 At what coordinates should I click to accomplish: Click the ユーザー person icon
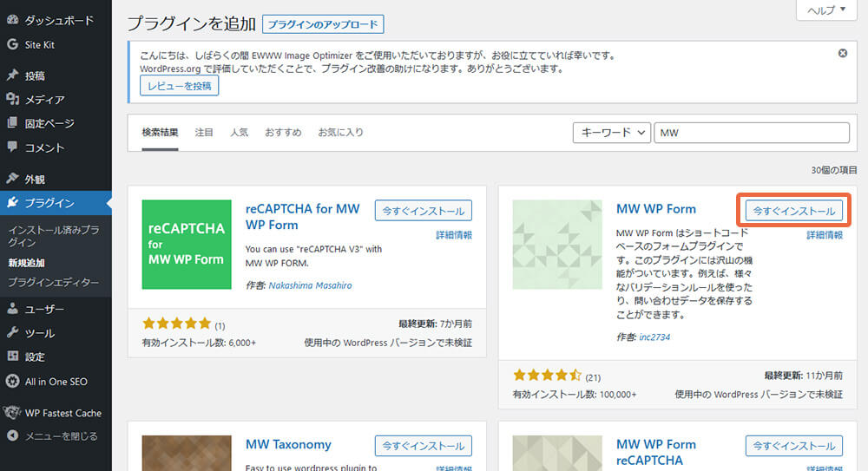pos(12,309)
